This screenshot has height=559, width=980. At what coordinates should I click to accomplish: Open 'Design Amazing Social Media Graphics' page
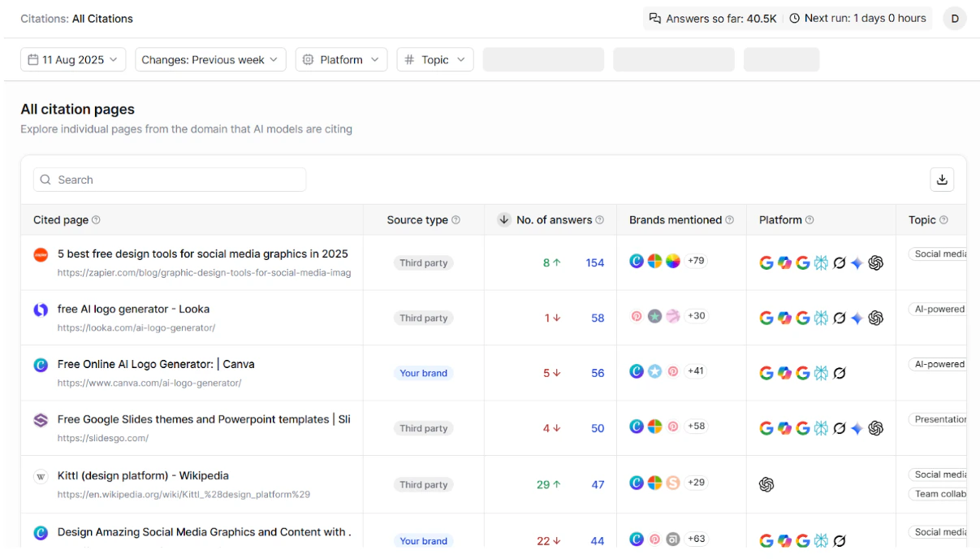coord(204,532)
